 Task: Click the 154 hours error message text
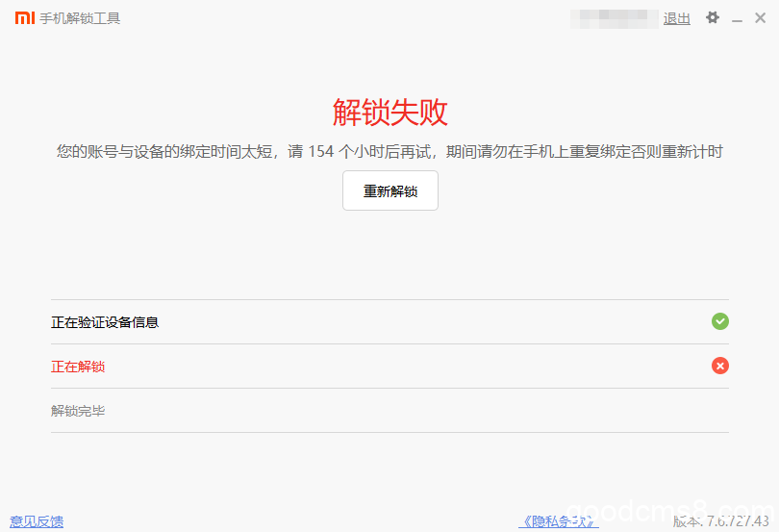coord(389,151)
